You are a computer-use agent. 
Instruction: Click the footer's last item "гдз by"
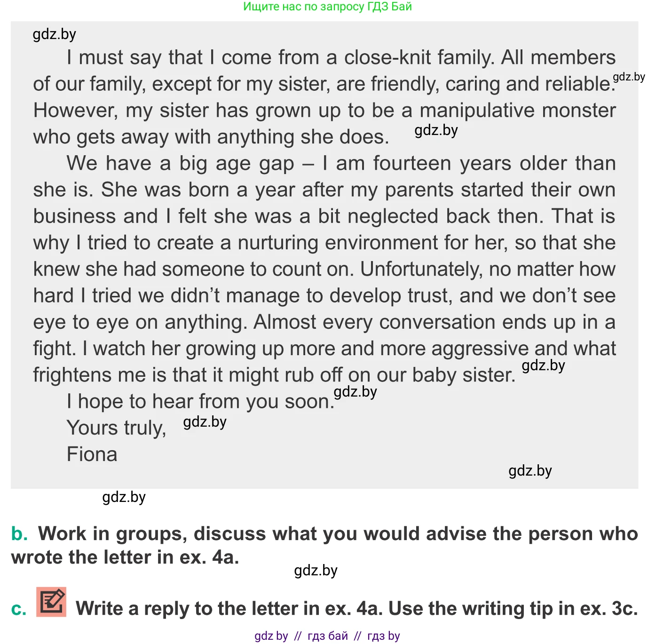coord(383,636)
